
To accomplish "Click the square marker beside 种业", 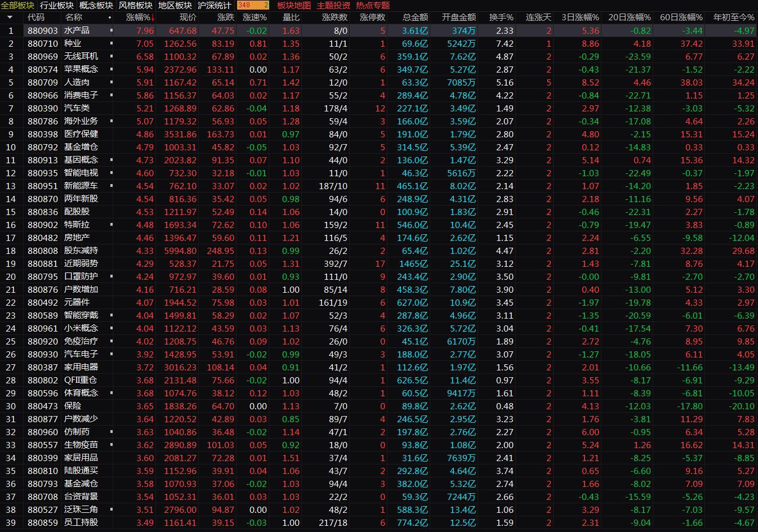I will pos(112,43).
